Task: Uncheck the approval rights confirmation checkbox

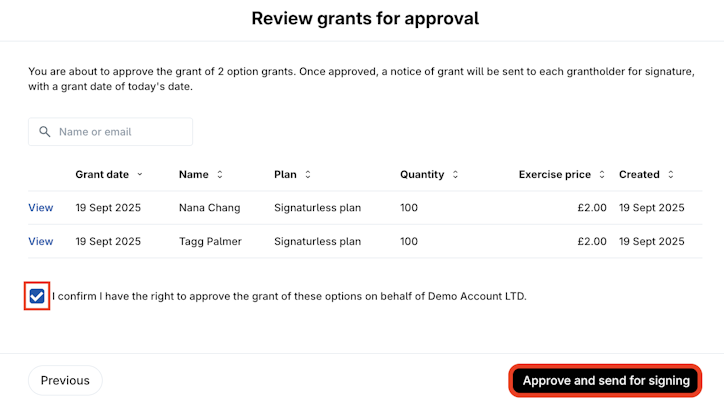Action: pos(38,296)
